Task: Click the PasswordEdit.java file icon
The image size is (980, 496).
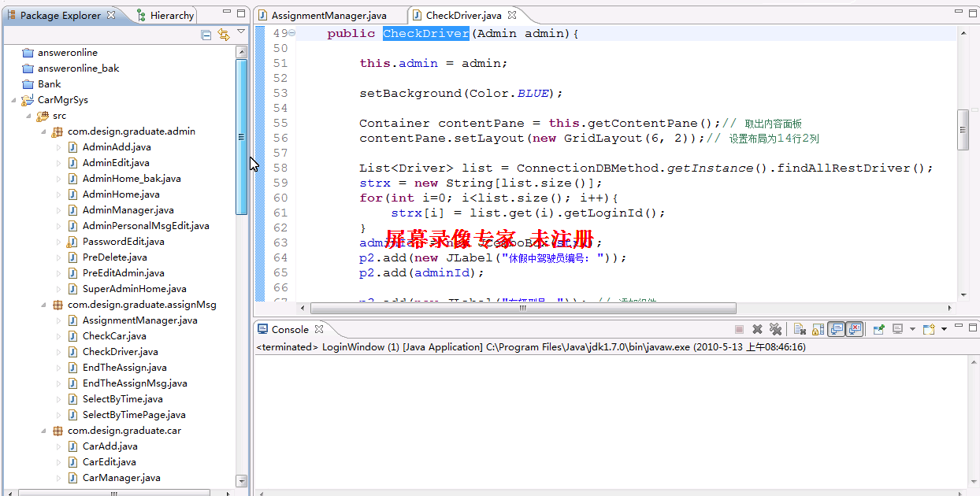Action: (72, 242)
